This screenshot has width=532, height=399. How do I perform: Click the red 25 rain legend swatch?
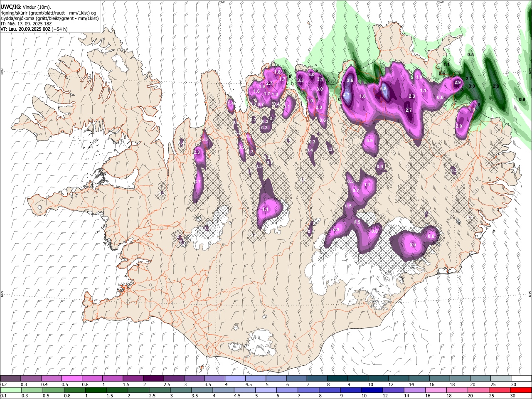[x=500, y=390]
